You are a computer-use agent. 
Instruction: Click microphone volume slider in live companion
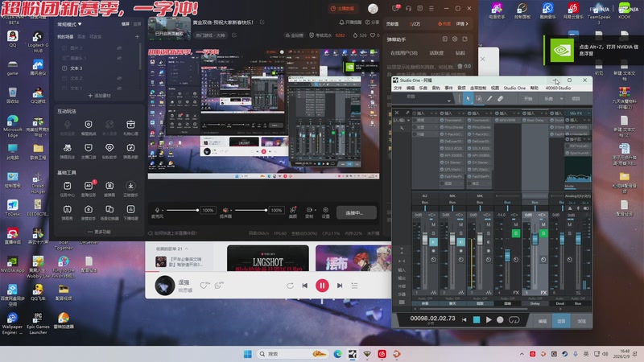tap(182, 210)
